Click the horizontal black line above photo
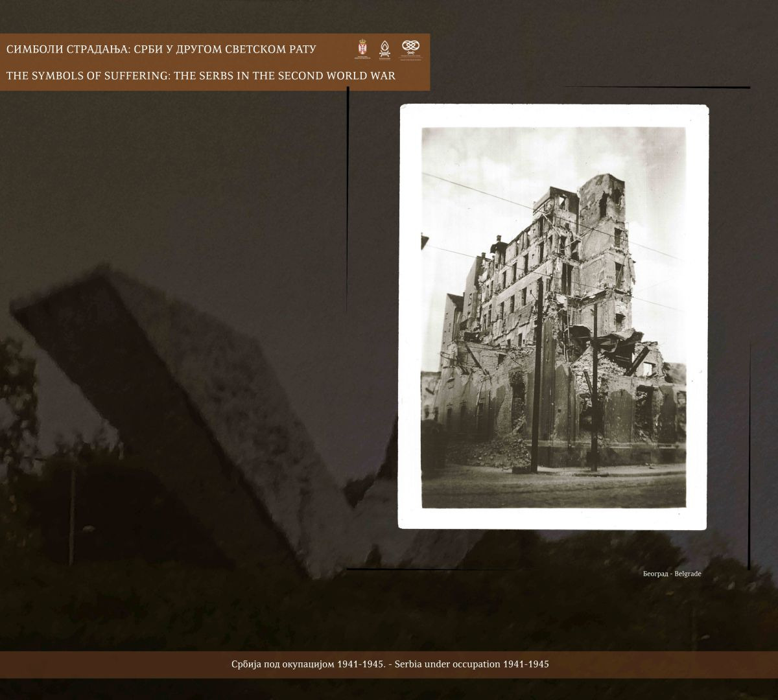This screenshot has height=700, width=778. pos(655,87)
